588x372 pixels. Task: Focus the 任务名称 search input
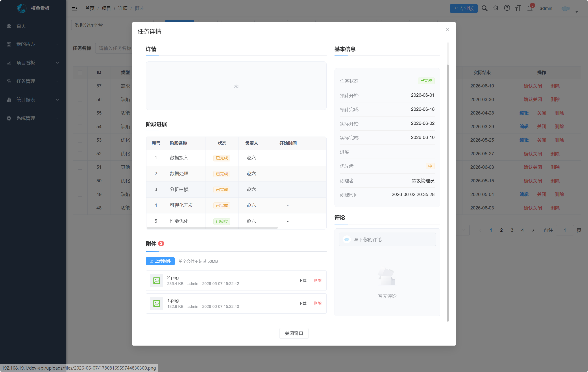point(114,48)
